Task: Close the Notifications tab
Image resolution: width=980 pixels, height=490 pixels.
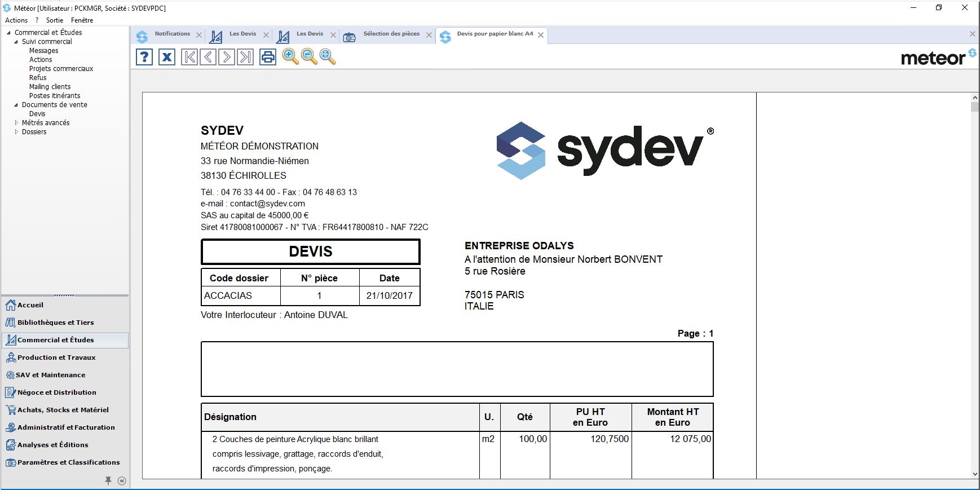Action: click(x=199, y=35)
